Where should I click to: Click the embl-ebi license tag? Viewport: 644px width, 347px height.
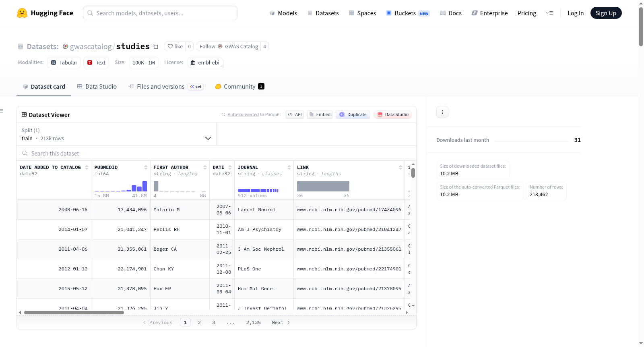click(x=205, y=62)
